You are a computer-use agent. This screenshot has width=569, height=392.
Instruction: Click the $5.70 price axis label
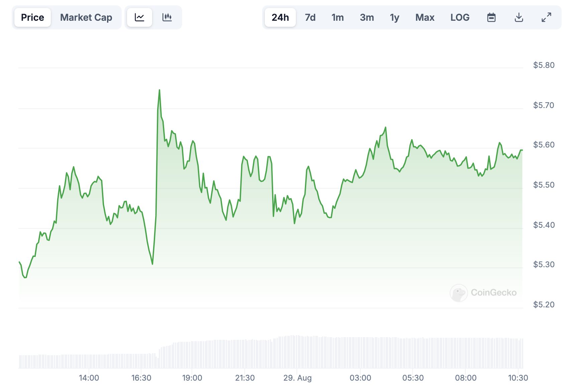pos(544,105)
